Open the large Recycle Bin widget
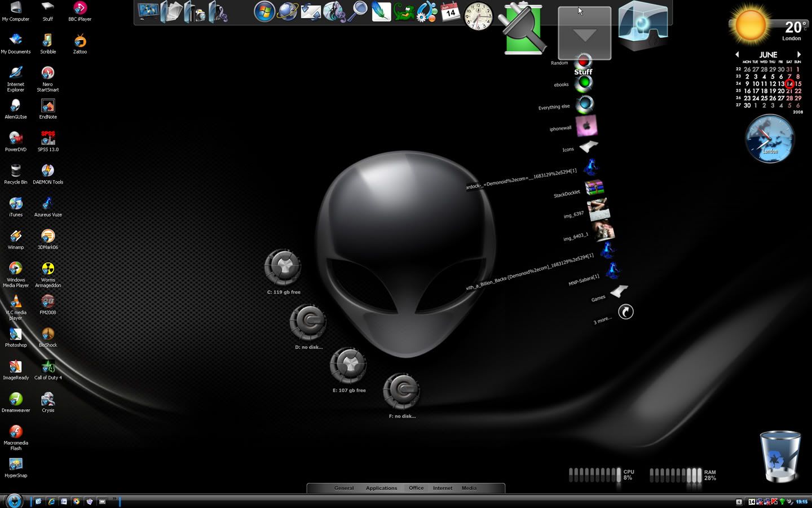Screen dimensions: 812x508 pyautogui.click(x=780, y=456)
